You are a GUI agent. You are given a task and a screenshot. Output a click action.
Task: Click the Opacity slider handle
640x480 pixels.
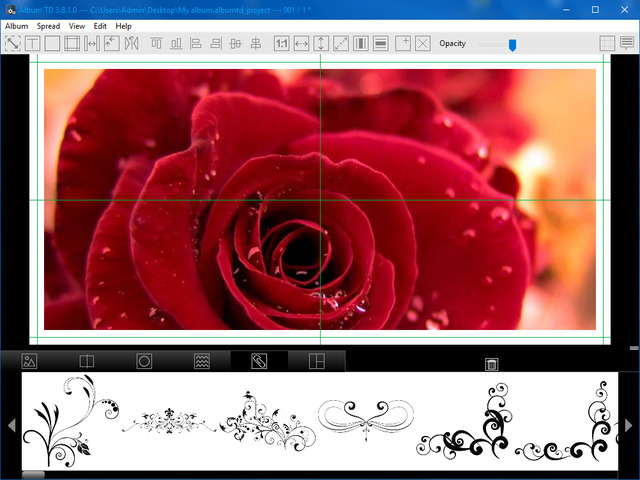513,44
